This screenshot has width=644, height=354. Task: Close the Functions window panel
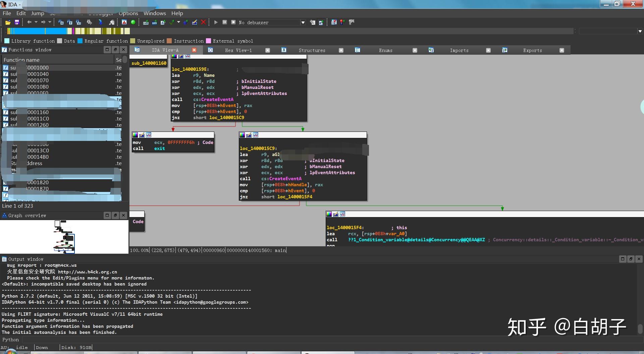point(123,50)
